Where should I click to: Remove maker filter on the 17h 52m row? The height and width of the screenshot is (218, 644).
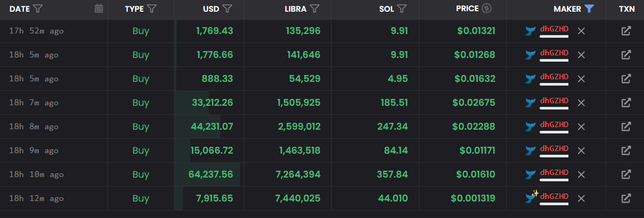point(581,31)
